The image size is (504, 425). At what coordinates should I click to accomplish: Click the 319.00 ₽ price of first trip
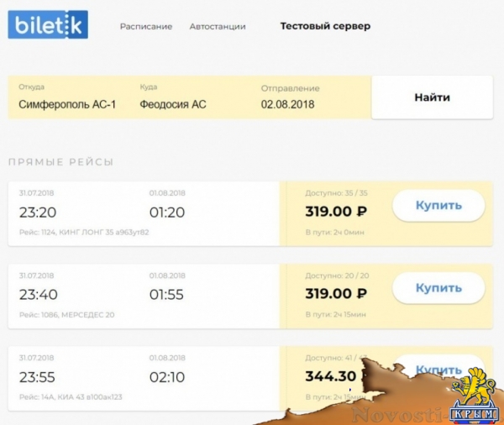coord(335,212)
